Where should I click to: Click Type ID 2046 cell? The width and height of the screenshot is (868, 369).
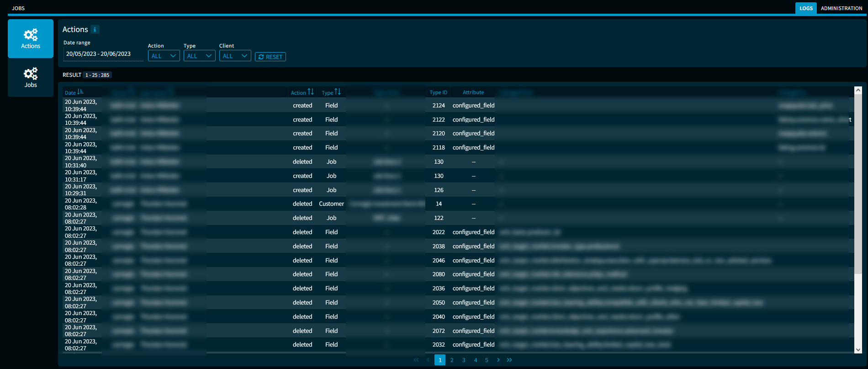[439, 260]
